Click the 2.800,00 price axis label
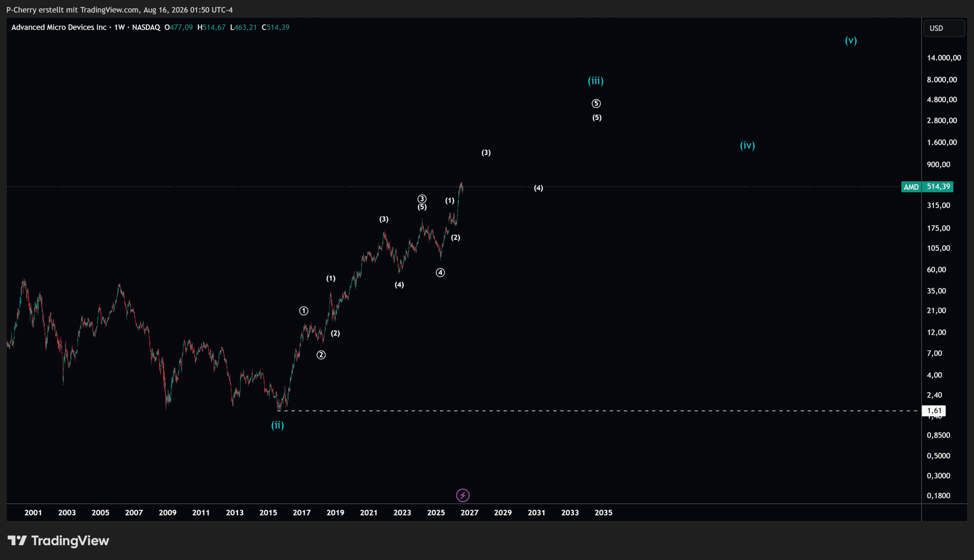Screen dimensions: 974x560 pos(942,120)
